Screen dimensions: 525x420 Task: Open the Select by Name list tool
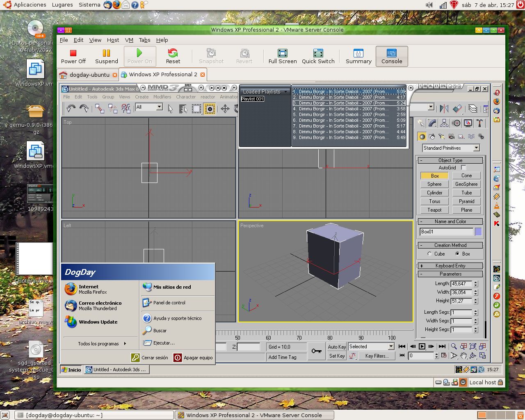tap(183, 108)
